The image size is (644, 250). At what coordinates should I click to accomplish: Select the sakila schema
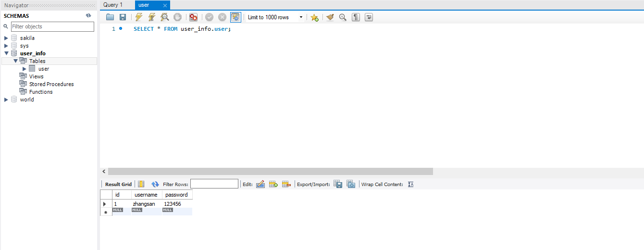27,38
